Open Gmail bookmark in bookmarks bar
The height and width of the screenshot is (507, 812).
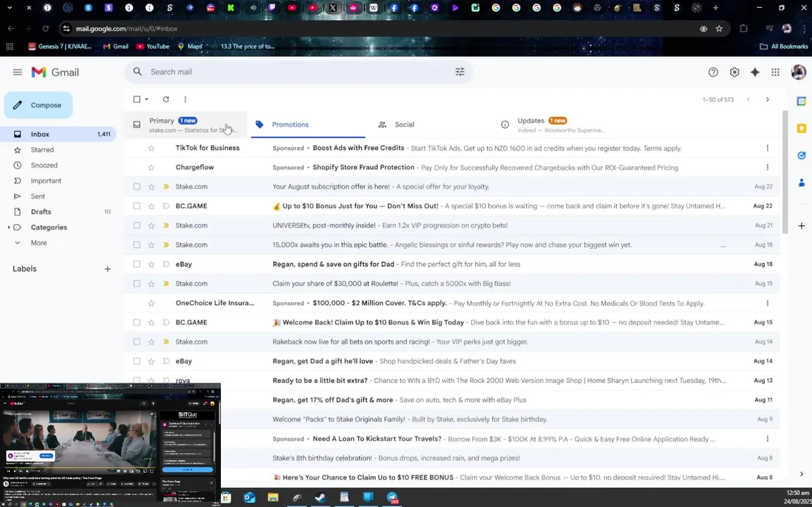pyautogui.click(x=115, y=46)
